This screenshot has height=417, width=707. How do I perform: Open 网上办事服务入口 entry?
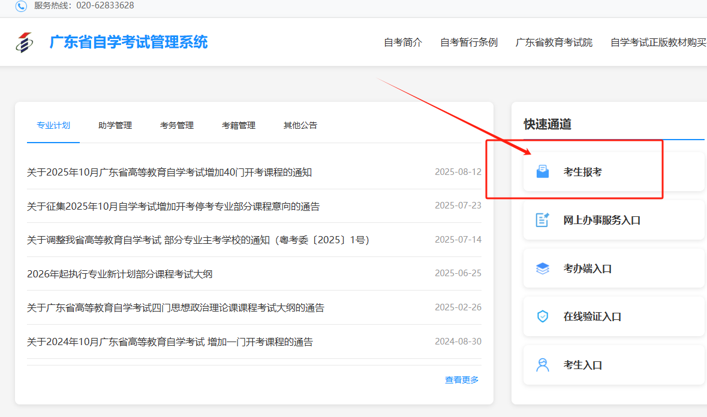tap(614, 220)
